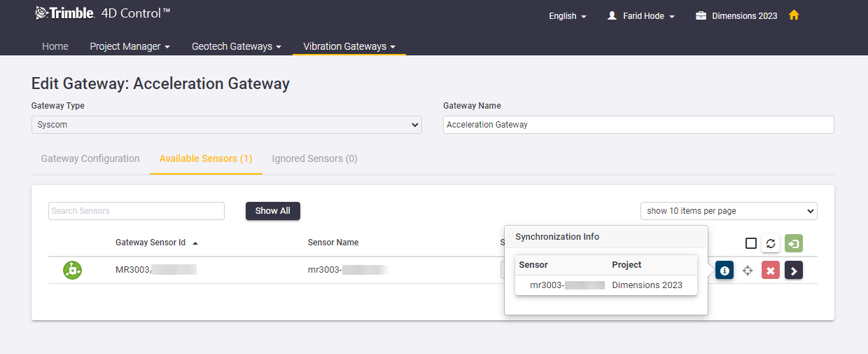Click the refresh sensors icon button
Screen dimensions: 868x354
click(771, 243)
